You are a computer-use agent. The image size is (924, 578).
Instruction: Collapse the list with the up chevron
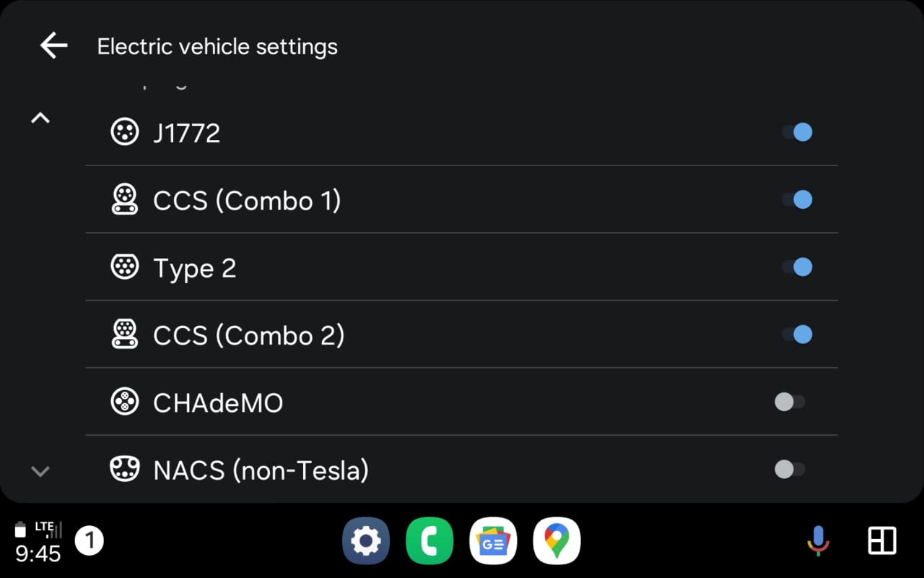click(40, 117)
